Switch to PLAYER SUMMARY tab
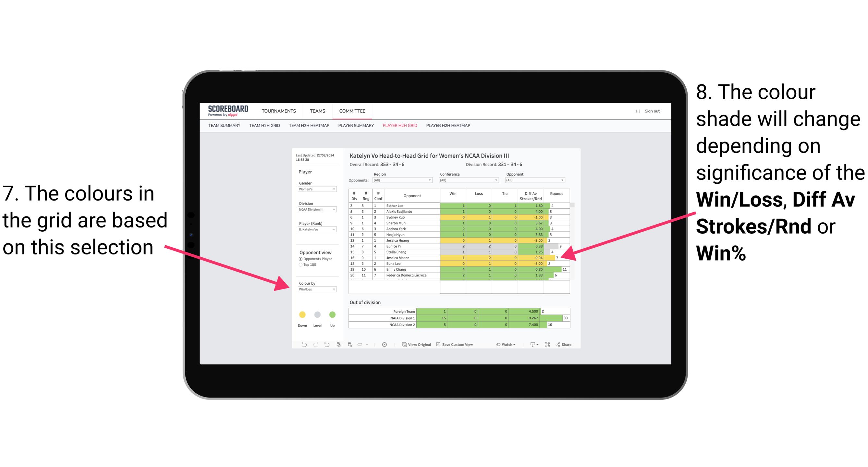Viewport: 868px width, 467px height. tap(355, 127)
